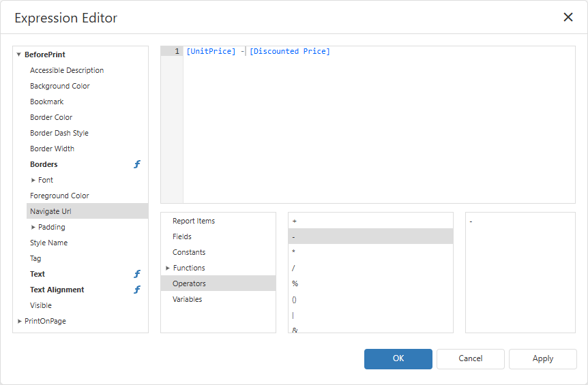The height and width of the screenshot is (385, 588).
Task: Choose the multiply operator
Action: pos(370,252)
